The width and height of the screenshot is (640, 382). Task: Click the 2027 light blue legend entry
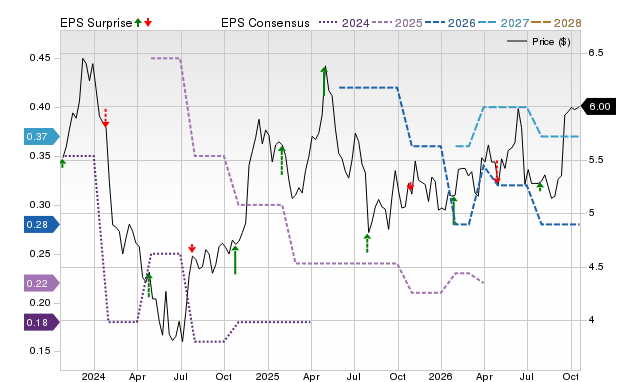pyautogui.click(x=503, y=23)
